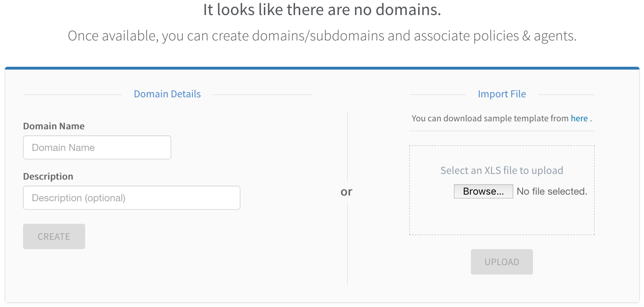Screen dimensions: 644x307
Task: Click the bold 'Domain Name' field label
Action: pos(54,126)
